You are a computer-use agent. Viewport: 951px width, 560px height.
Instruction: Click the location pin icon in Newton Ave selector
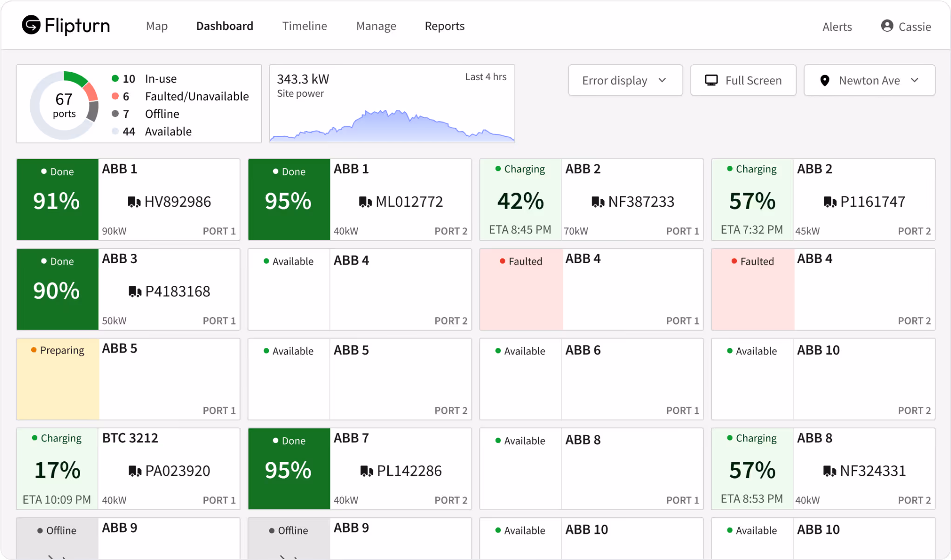(x=824, y=80)
